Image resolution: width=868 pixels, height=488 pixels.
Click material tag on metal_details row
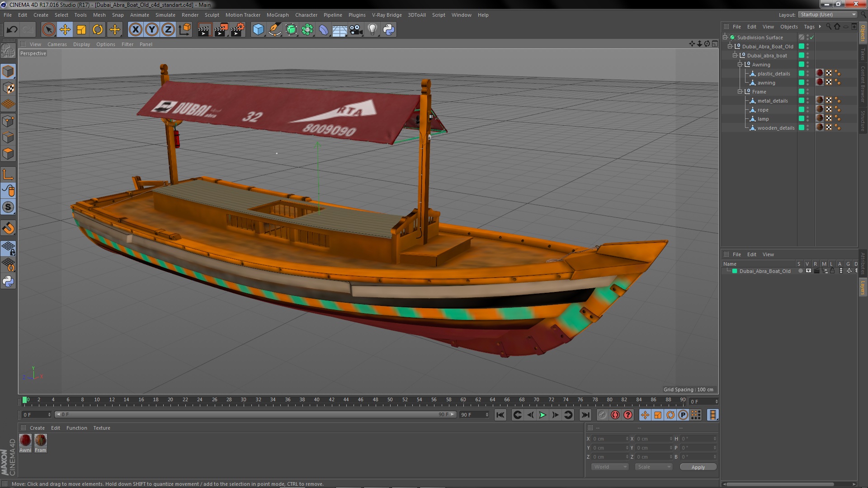[820, 100]
